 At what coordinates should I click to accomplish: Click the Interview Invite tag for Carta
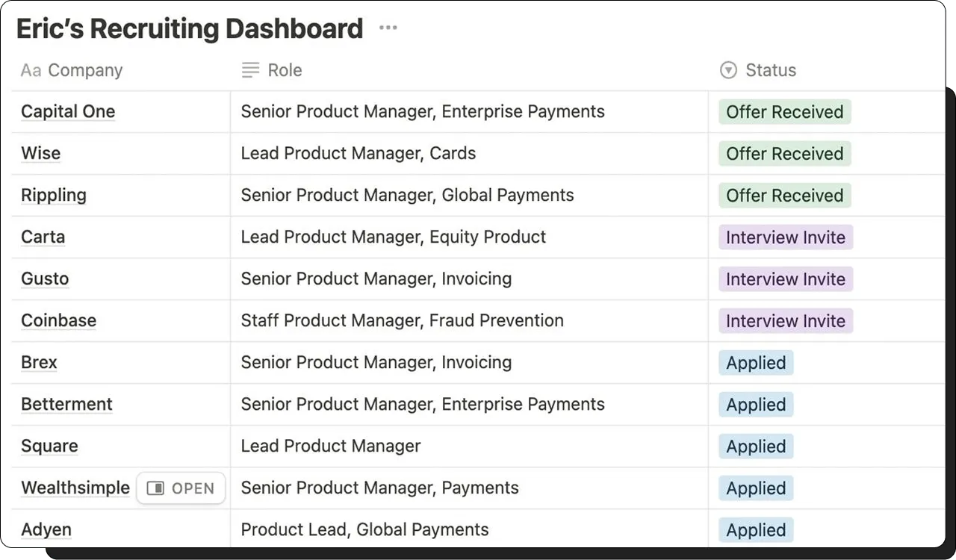coord(786,237)
